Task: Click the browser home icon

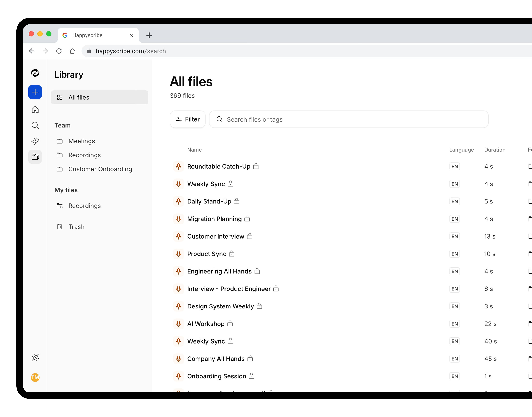Action: click(72, 51)
